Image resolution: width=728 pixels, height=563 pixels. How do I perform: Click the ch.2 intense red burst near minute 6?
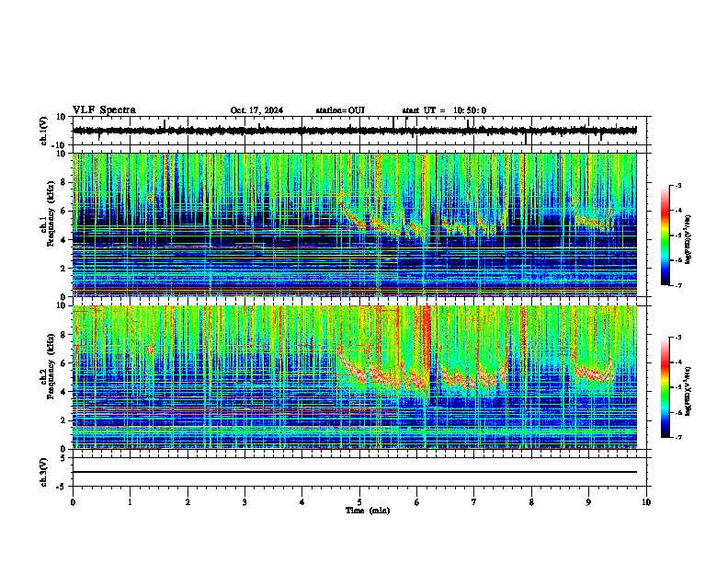(x=427, y=349)
